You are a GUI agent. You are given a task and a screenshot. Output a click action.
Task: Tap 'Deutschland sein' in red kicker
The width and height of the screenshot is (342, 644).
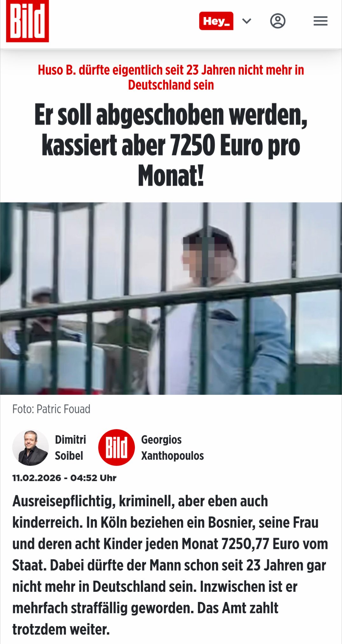click(171, 85)
